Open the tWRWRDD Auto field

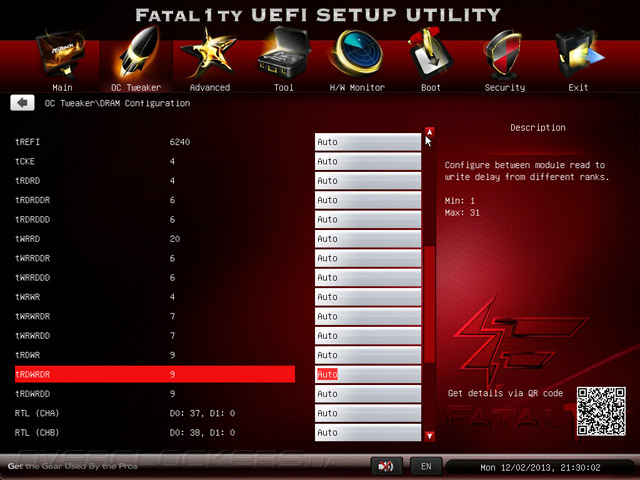[x=368, y=336]
